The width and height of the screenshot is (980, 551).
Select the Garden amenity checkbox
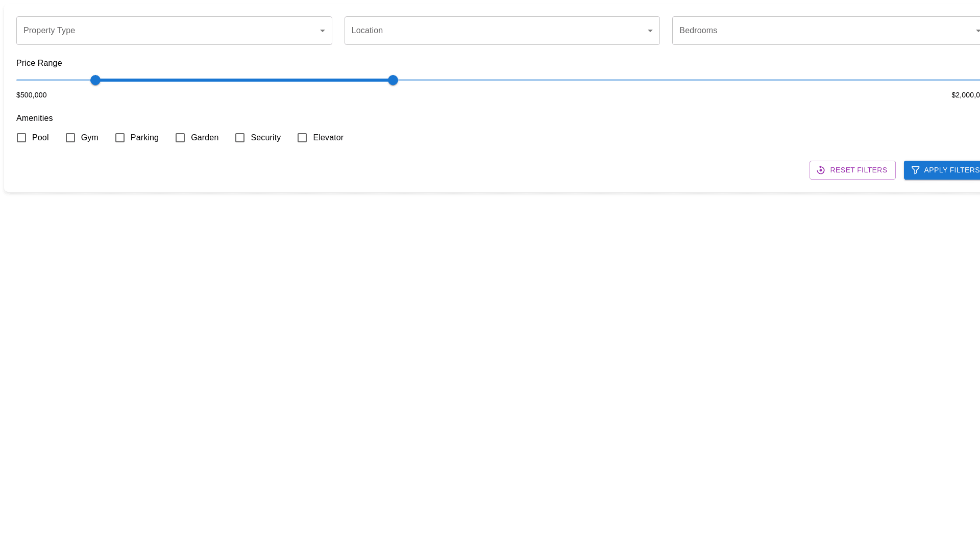[x=180, y=138]
